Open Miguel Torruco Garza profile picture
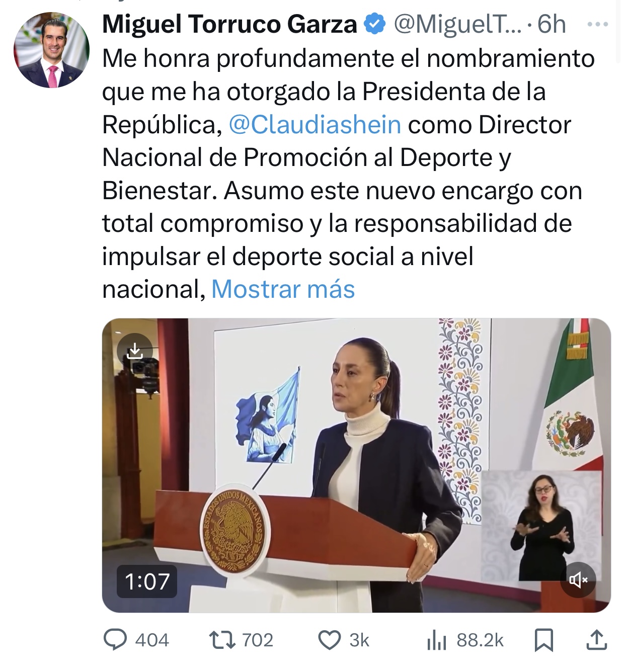Screen dimensions: 625x672 (51, 50)
